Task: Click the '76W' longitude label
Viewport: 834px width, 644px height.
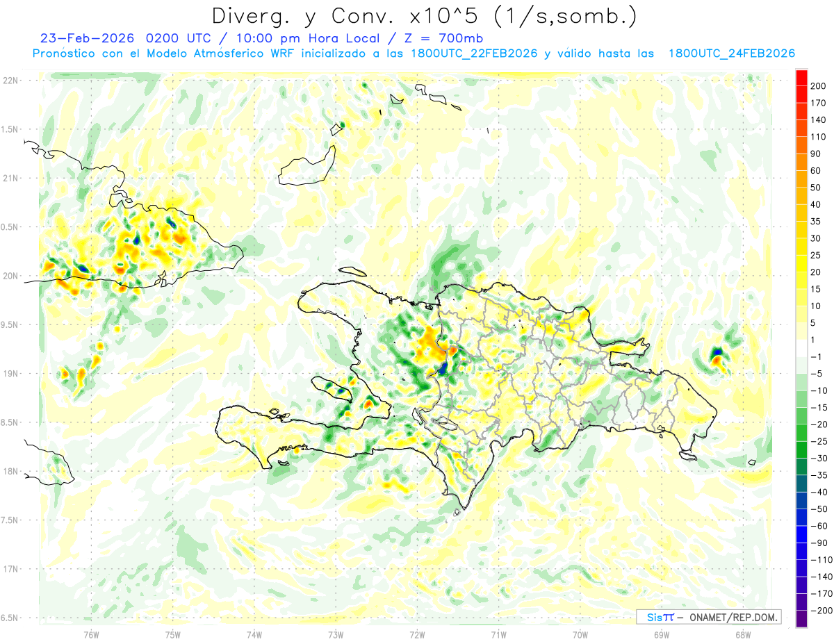Action: pyautogui.click(x=91, y=634)
